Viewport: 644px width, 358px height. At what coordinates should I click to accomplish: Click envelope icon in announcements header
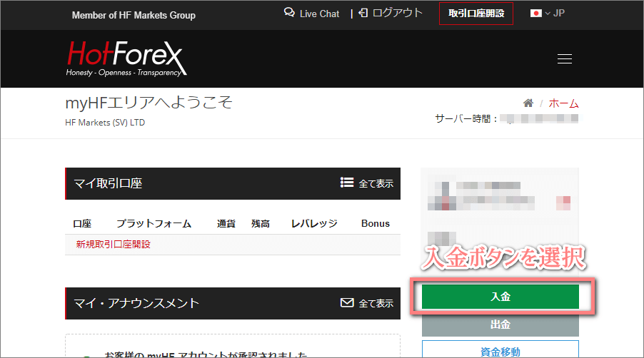click(x=347, y=302)
